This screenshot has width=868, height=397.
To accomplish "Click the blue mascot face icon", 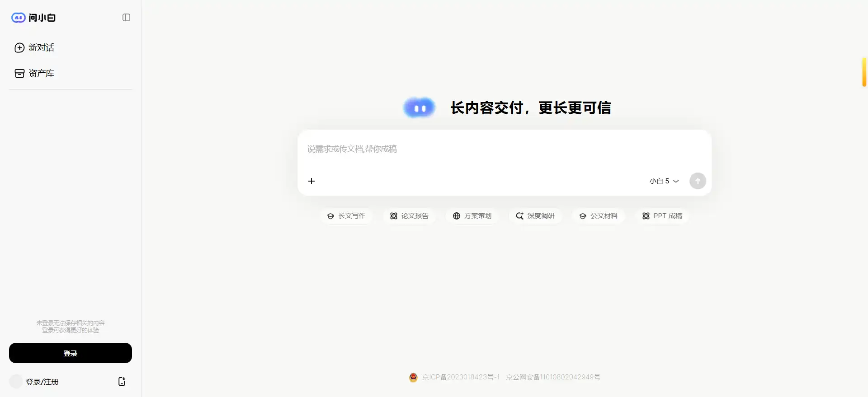I will (x=420, y=108).
